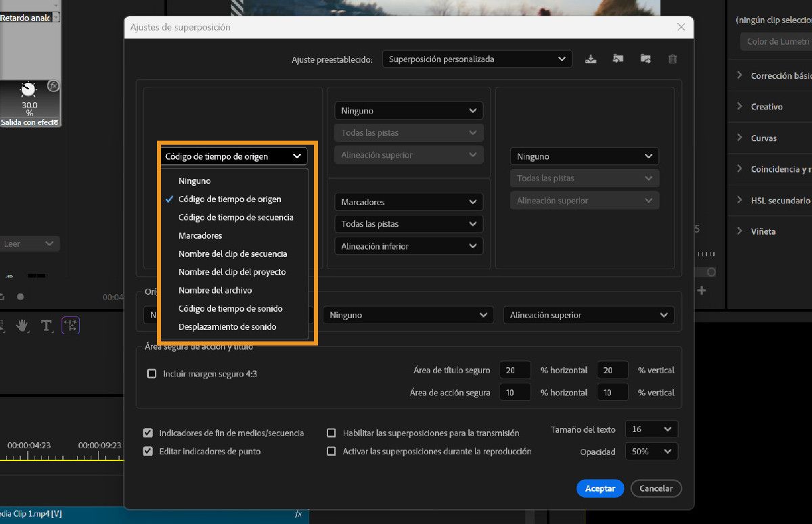Open Todas las pistas dropdown below Marcadores
The height and width of the screenshot is (524, 812).
[x=409, y=224]
